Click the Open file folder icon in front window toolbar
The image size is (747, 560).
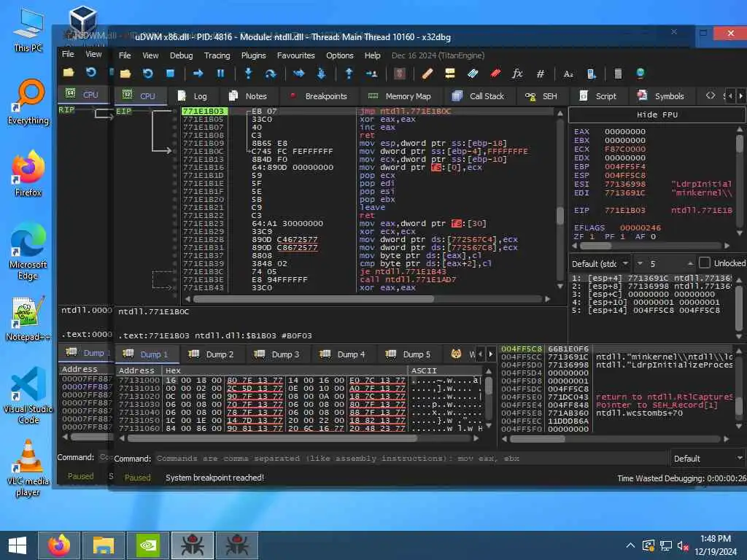(x=125, y=74)
